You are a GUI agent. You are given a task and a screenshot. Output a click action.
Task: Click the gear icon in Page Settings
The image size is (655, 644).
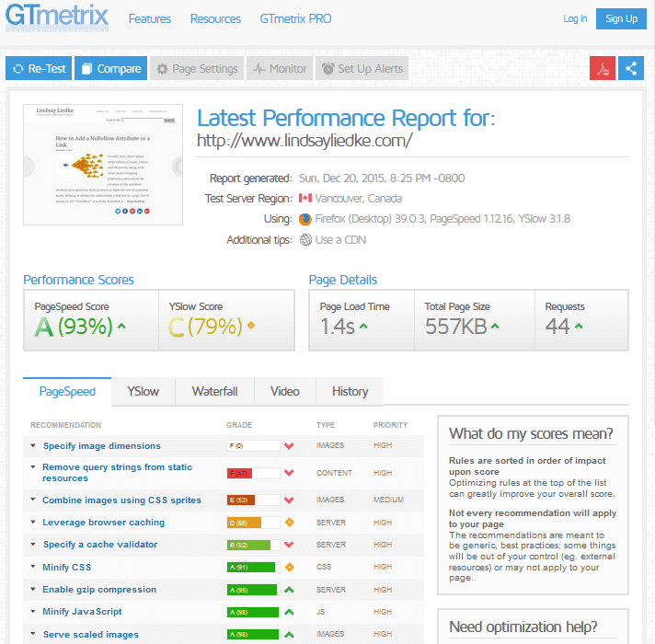tap(162, 69)
